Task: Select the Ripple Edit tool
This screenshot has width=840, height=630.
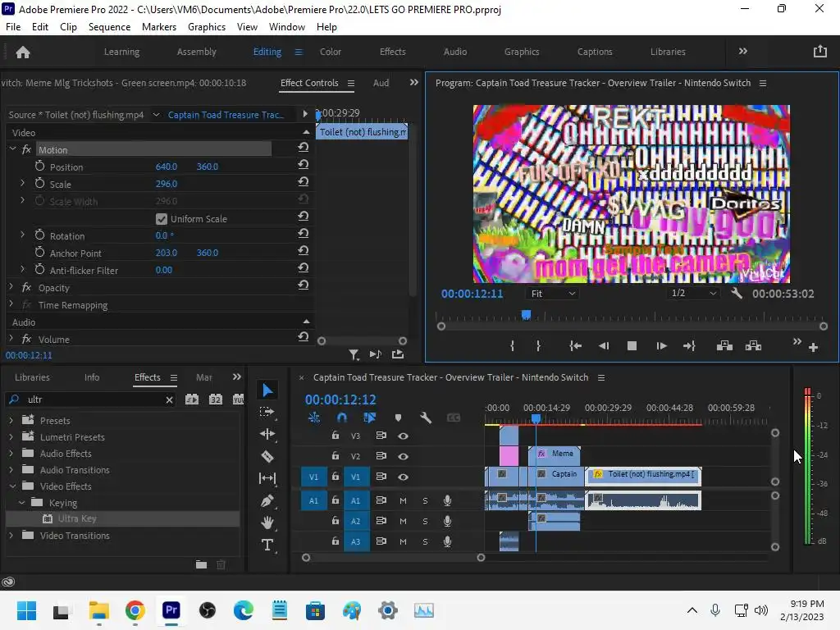Action: 267,434
